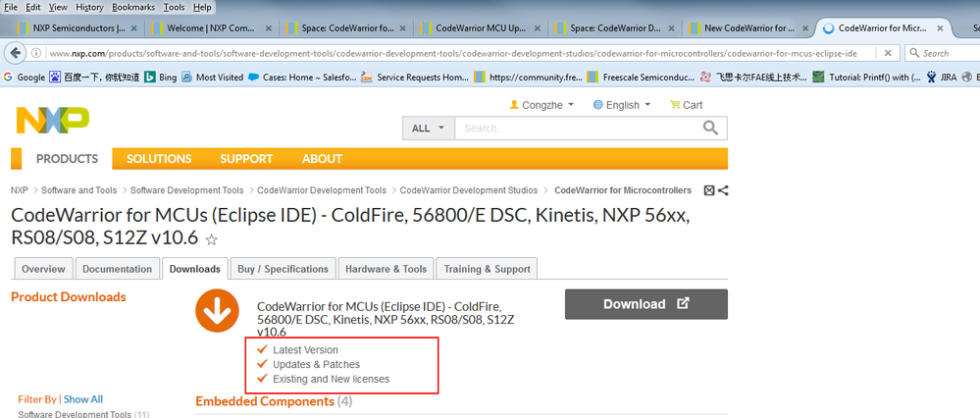
Task: Switch to 'New CodeWarrior for' browser tab
Action: [750, 28]
